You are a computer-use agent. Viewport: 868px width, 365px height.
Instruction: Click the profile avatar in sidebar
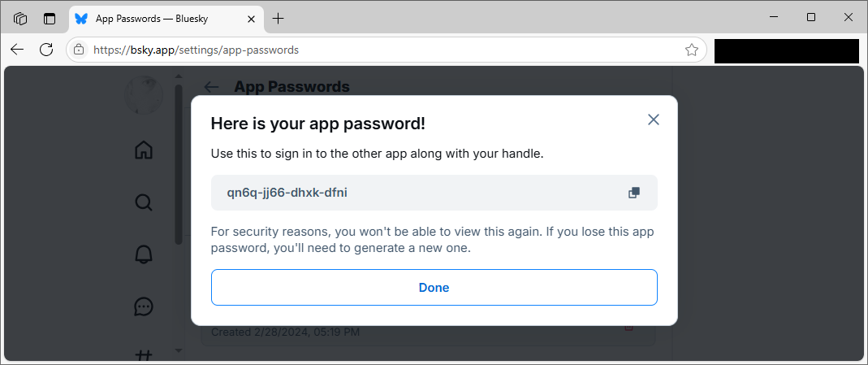point(144,95)
